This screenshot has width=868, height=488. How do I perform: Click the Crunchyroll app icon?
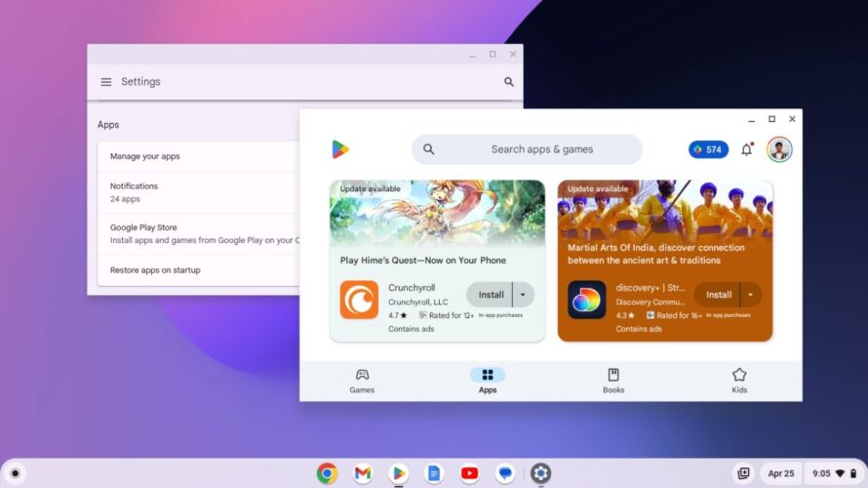pos(359,300)
